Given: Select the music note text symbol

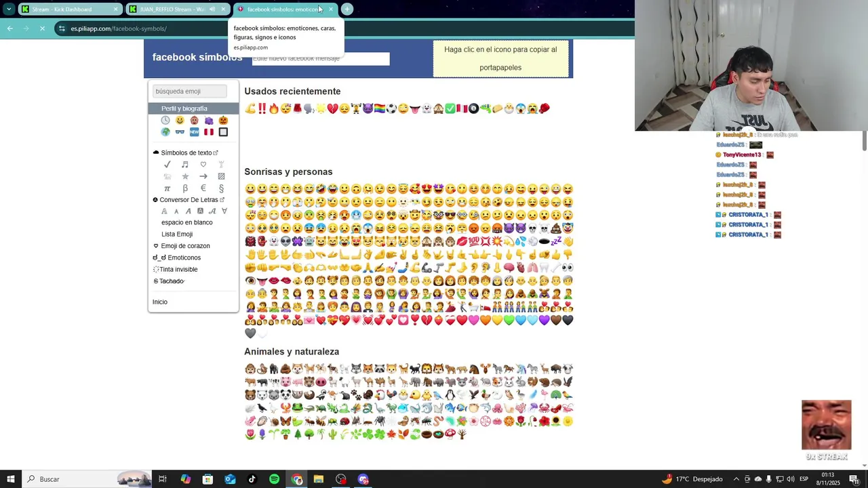Looking at the screenshot, I should [x=184, y=165].
